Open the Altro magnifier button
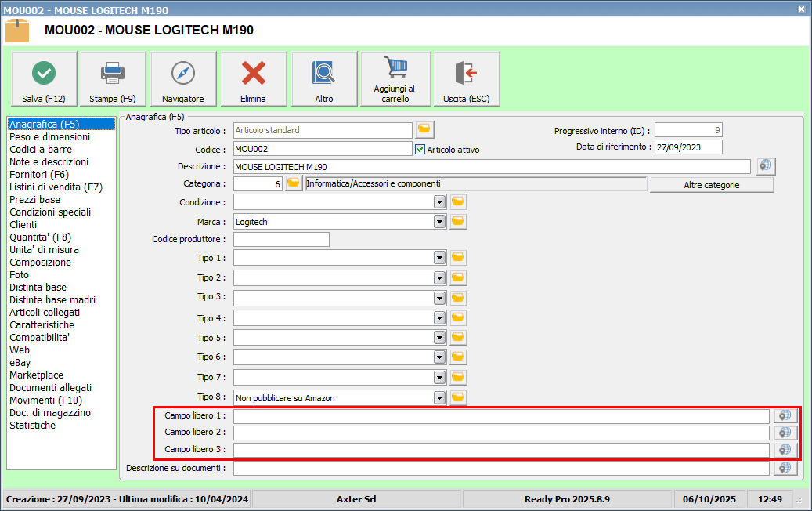Screen dimensions: 812x511 pos(324,79)
